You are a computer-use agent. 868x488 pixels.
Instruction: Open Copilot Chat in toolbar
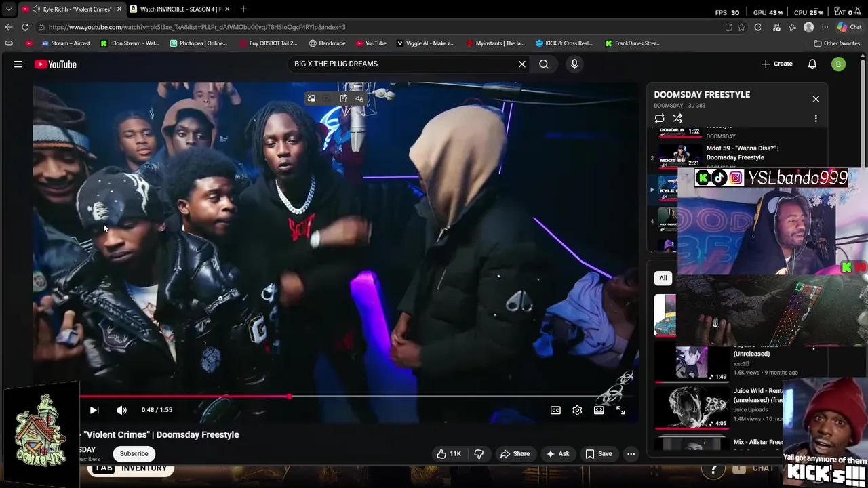849,27
